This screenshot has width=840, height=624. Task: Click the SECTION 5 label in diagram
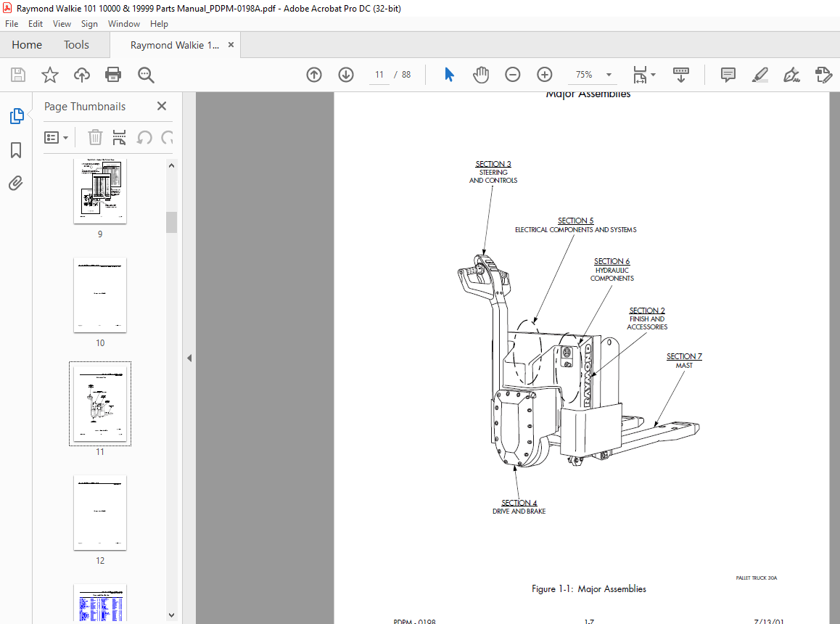[575, 221]
